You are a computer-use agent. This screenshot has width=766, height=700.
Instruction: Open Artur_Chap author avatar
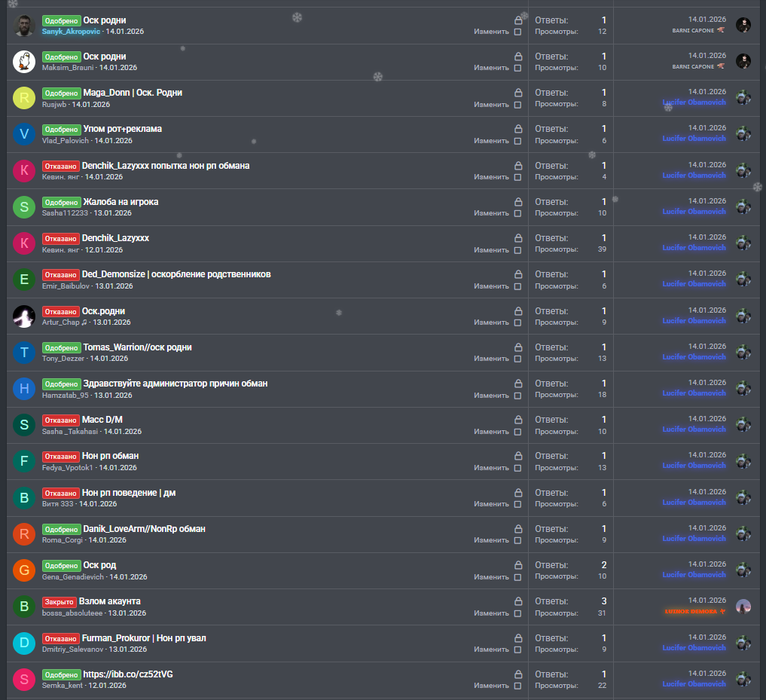24,316
